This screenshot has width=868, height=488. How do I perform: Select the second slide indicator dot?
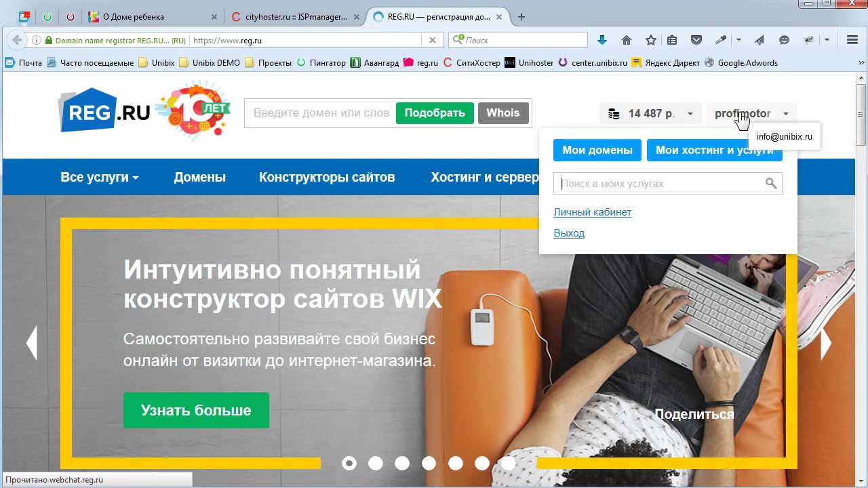click(376, 463)
